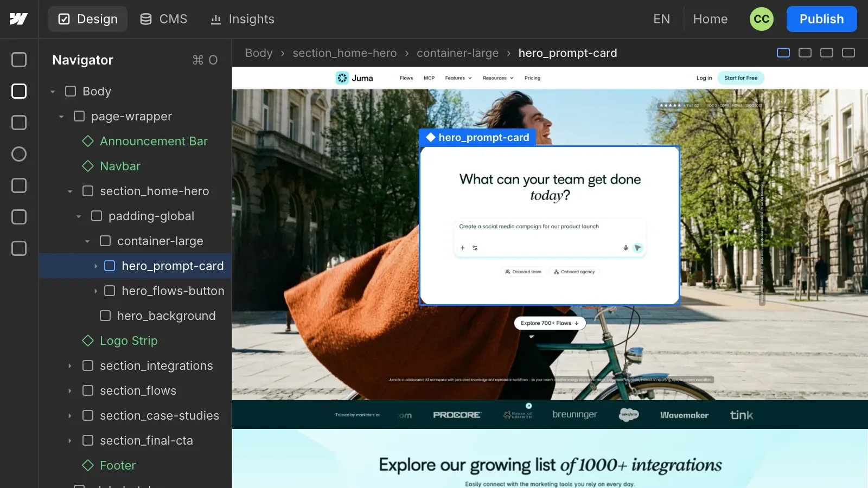Collapse the page-wrapper node

click(x=61, y=117)
